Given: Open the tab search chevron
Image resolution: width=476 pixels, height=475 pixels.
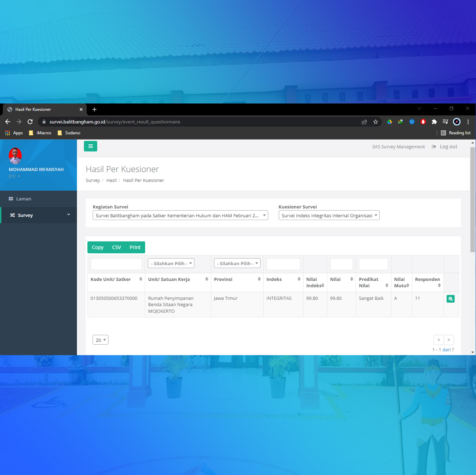Looking at the screenshot, I should (419, 109).
